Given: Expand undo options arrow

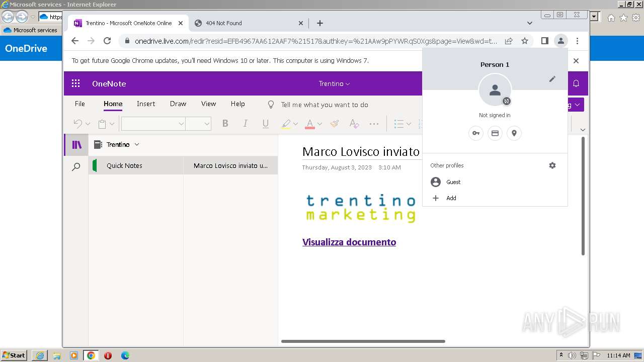Looking at the screenshot, I should click(x=88, y=124).
